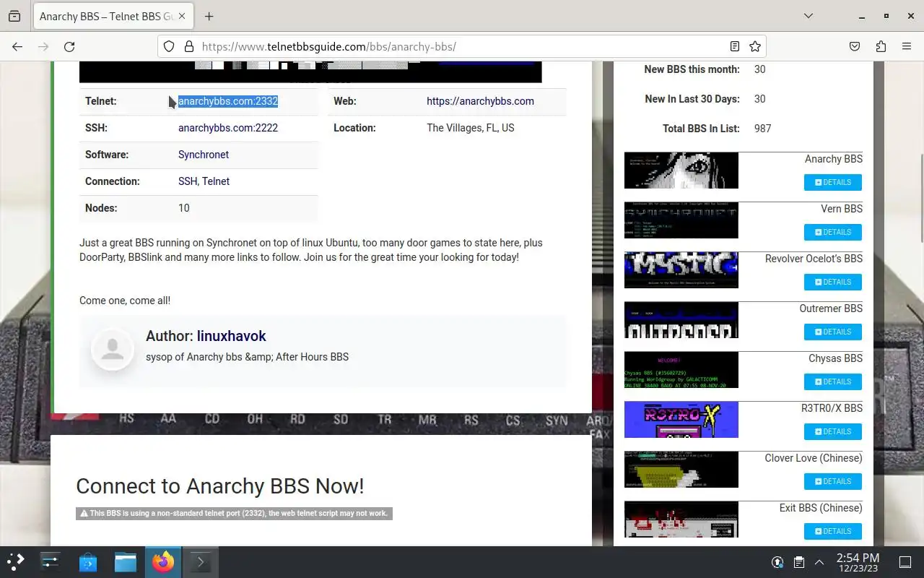Click the updates system tray icon
This screenshot has width=924, height=578.
click(x=777, y=562)
